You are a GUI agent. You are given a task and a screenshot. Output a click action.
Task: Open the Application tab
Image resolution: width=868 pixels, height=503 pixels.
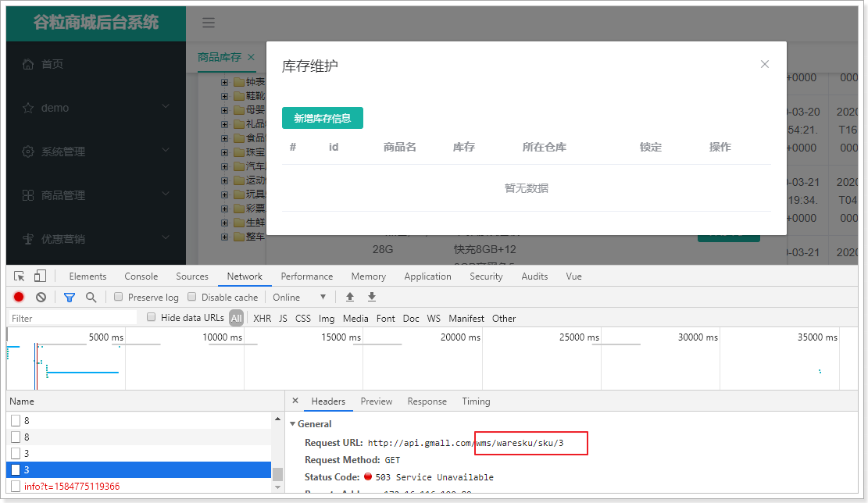[x=427, y=276]
